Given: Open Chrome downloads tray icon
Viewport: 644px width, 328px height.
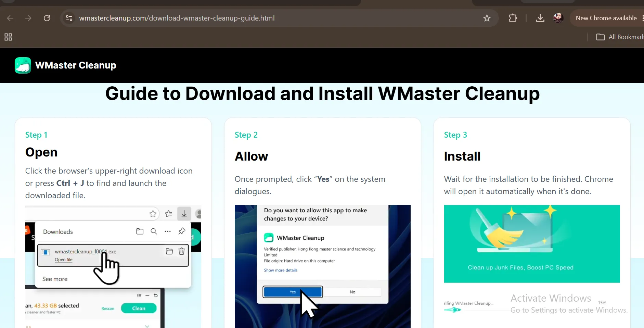Looking at the screenshot, I should [x=540, y=18].
